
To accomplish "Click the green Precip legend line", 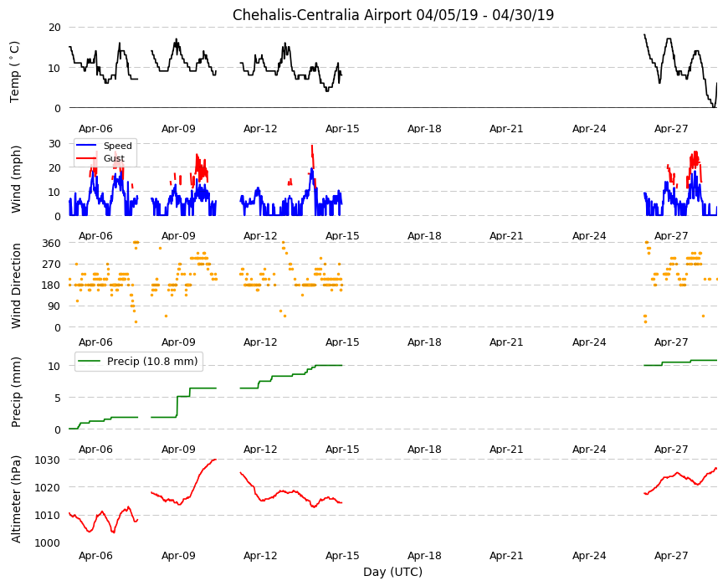I will click(x=89, y=361).
